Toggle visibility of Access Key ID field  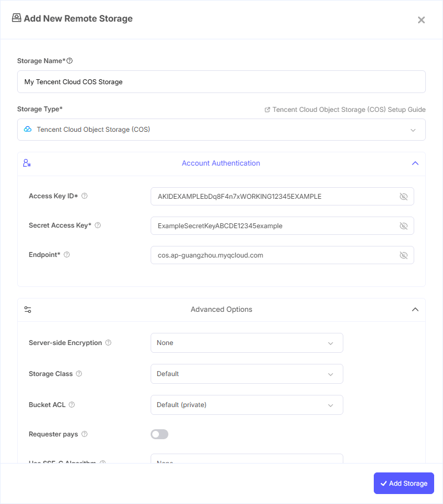pos(403,197)
